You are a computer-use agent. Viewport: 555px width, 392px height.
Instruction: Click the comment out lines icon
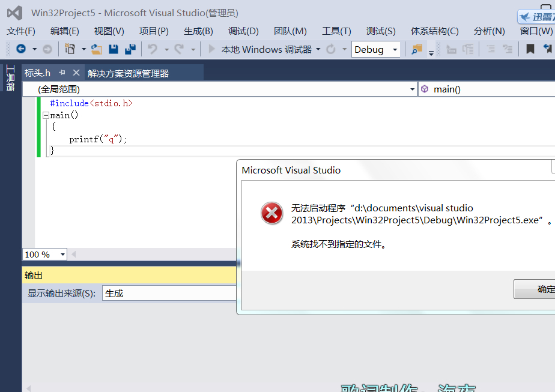(491, 49)
